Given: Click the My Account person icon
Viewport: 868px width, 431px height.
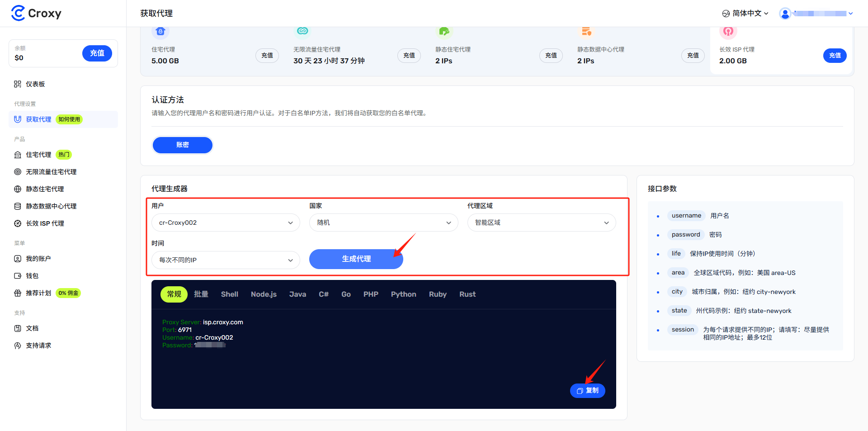Looking at the screenshot, I should click(18, 259).
